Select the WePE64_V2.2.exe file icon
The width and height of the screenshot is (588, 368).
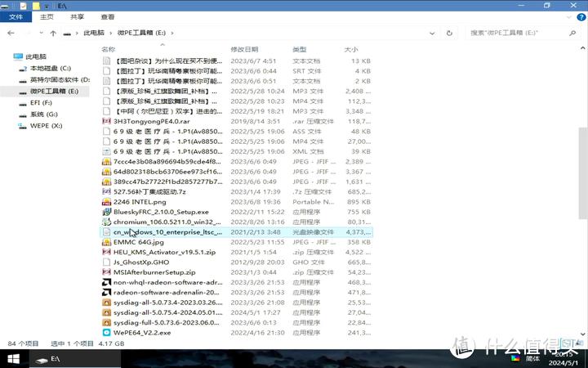[x=107, y=333]
